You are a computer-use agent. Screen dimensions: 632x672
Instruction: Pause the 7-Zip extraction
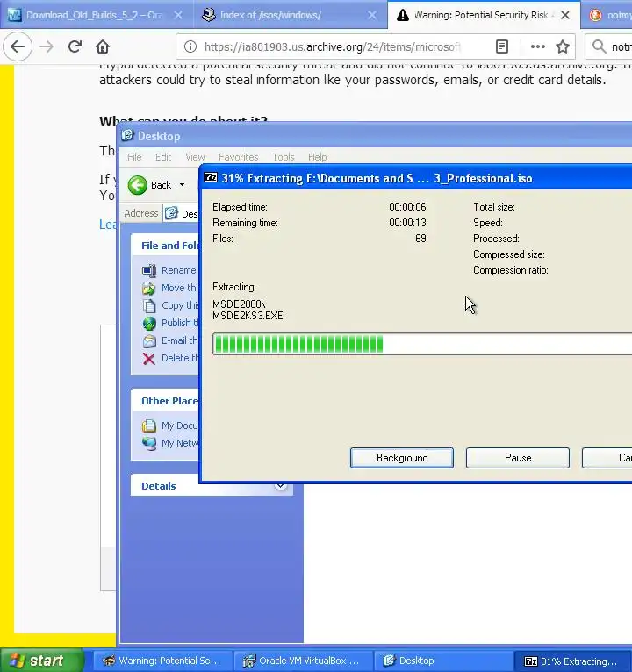518,458
